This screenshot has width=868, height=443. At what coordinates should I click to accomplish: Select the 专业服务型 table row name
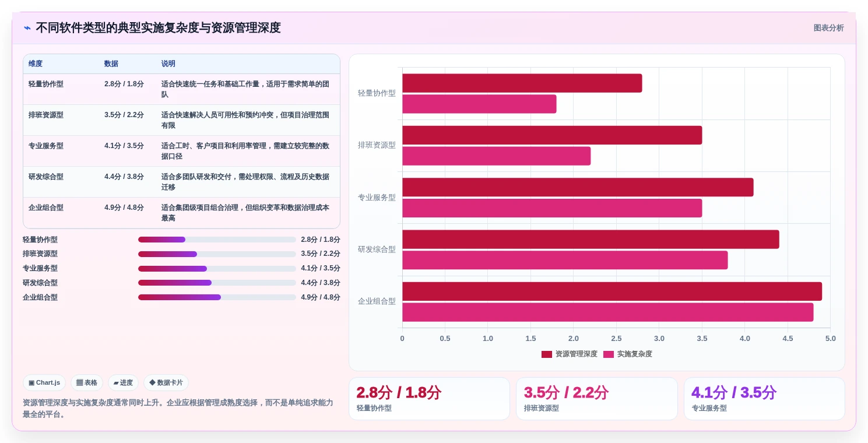click(x=46, y=146)
